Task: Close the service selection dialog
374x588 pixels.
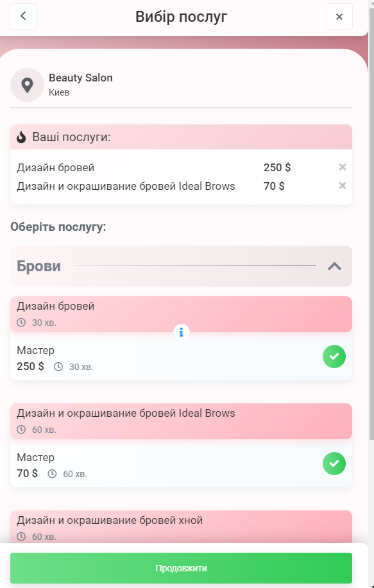Action: (339, 17)
